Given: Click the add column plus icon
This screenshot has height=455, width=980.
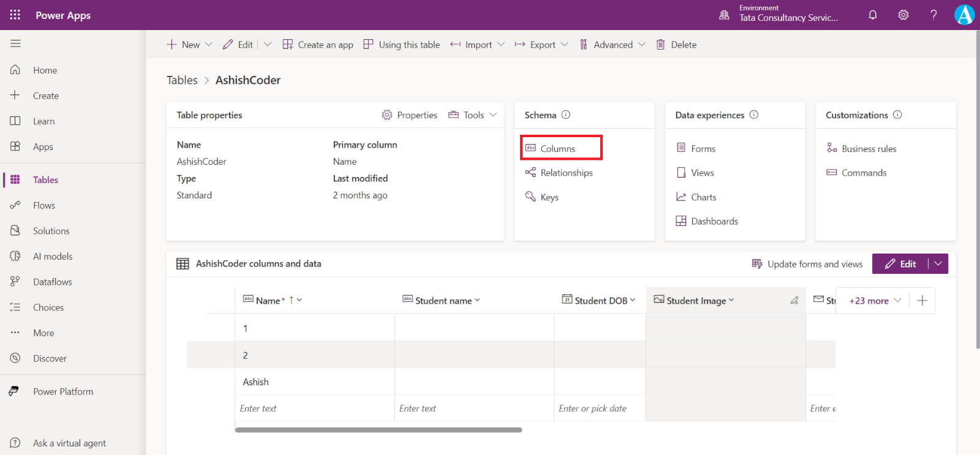Looking at the screenshot, I should (x=922, y=301).
